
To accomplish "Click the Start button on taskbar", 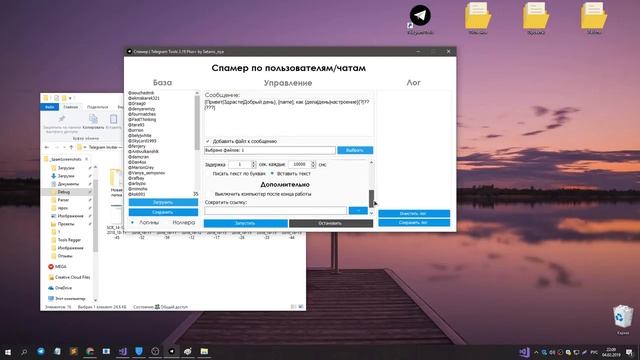I will coord(8,351).
